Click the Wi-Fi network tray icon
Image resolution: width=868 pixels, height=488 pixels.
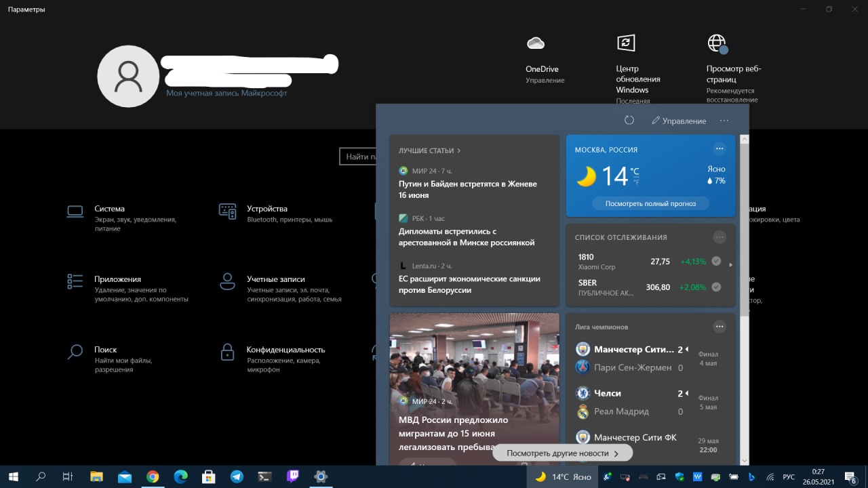click(770, 477)
